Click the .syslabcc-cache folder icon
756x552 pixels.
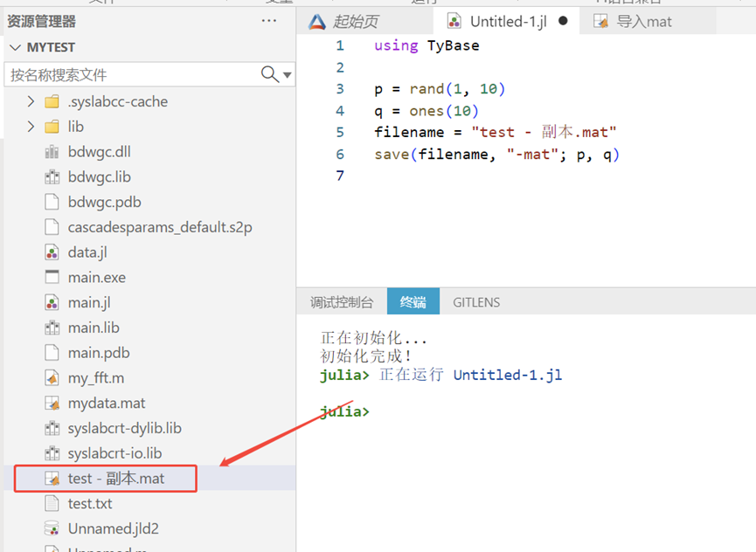pos(52,102)
